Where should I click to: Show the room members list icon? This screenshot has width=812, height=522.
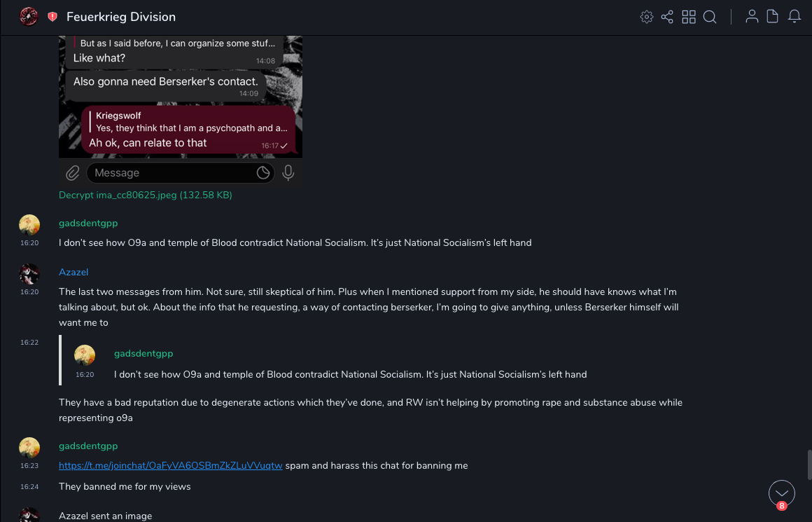tap(752, 17)
